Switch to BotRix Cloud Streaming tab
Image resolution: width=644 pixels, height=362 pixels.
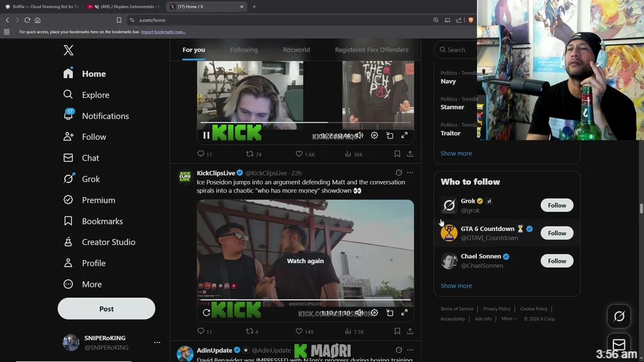point(42,7)
